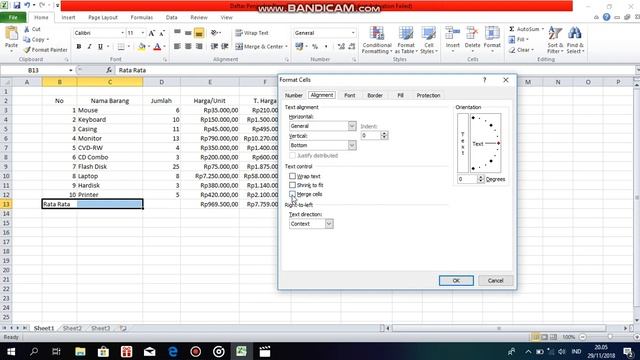Viewport: 640px width, 360px height.
Task: Switch to Sheet3 worksheet tab
Action: coord(100,328)
